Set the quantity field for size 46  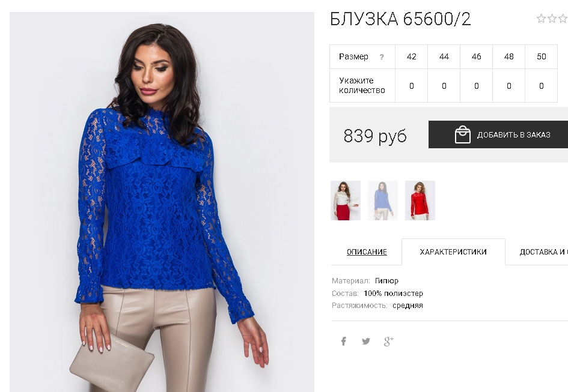(477, 86)
